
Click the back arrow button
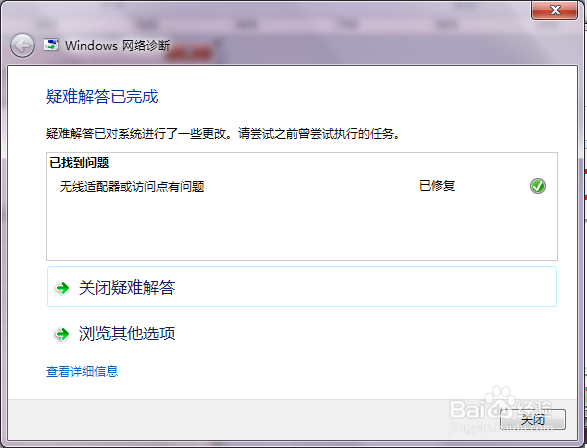pyautogui.click(x=22, y=46)
